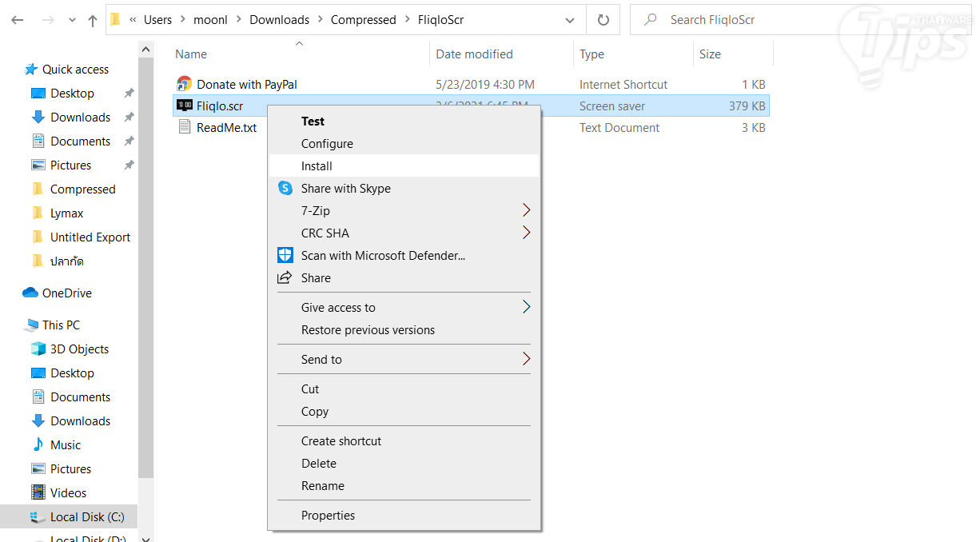Select Properties in the context menu
This screenshot has width=980, height=542.
pyautogui.click(x=328, y=516)
